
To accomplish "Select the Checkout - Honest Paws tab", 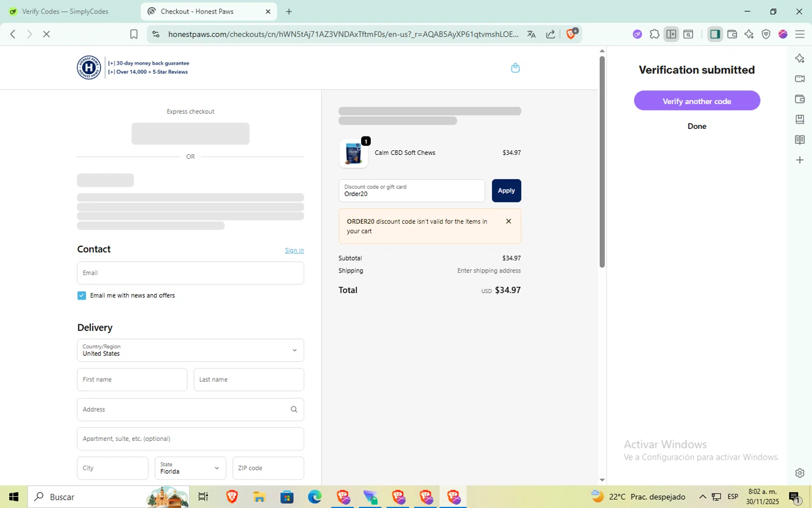I will click(x=208, y=11).
